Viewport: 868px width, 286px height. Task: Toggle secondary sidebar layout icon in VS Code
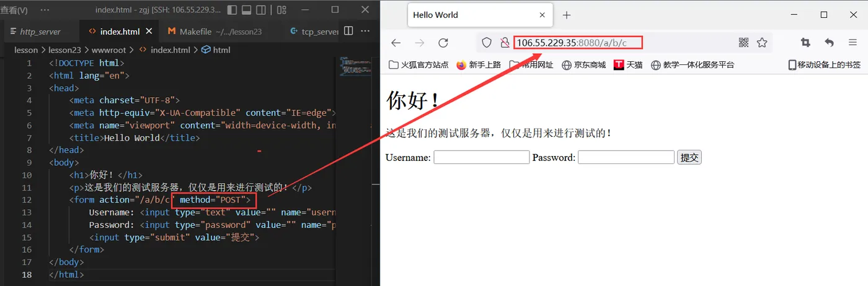point(261,10)
